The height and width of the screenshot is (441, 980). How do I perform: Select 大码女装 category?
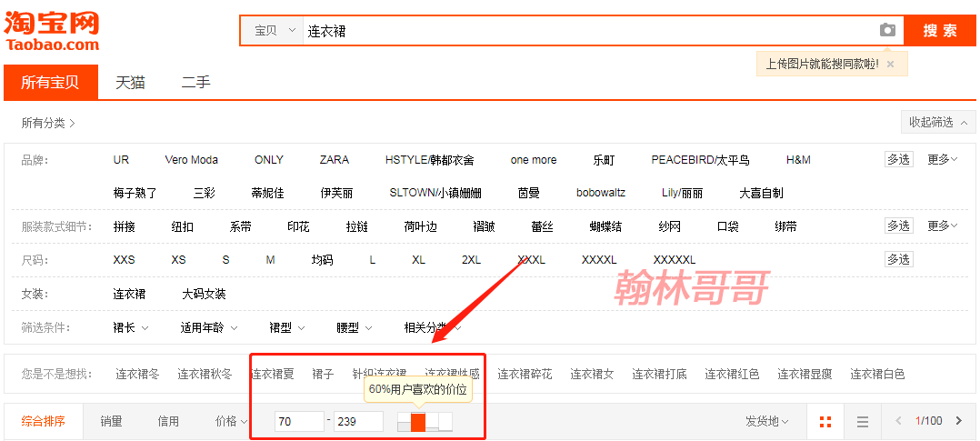(204, 294)
